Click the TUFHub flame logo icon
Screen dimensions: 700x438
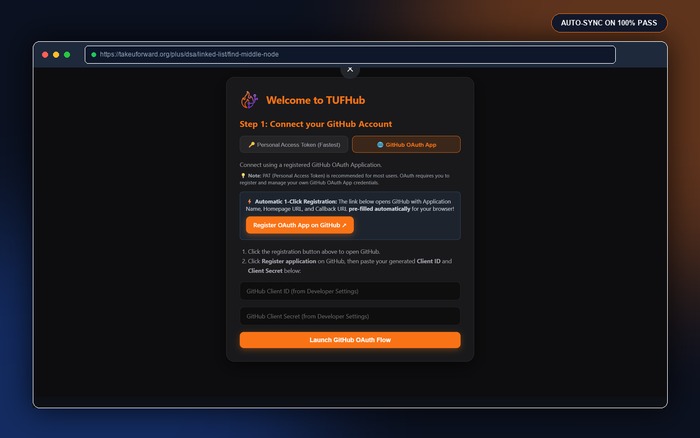pos(249,100)
